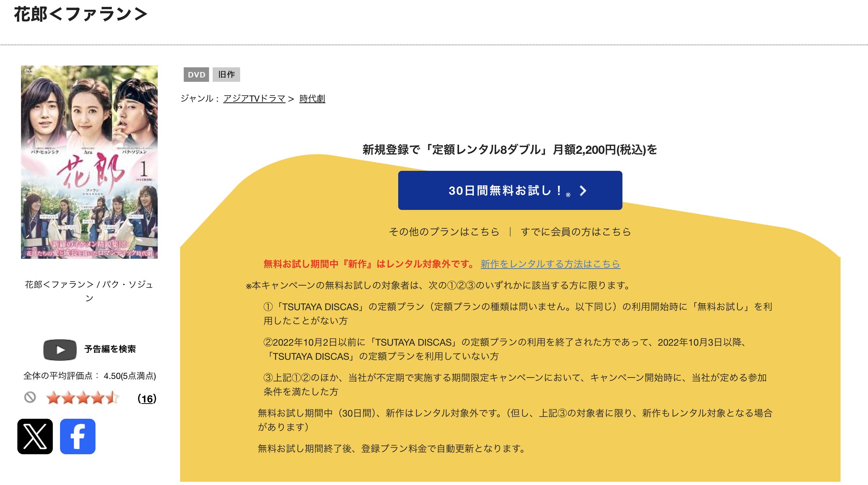Open その他のプランはこちら link
Screen dimensions: 868x485
tap(444, 232)
